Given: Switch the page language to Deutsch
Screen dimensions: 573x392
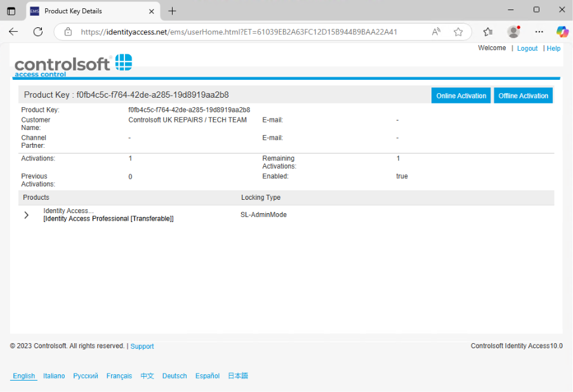Looking at the screenshot, I should coord(174,376).
